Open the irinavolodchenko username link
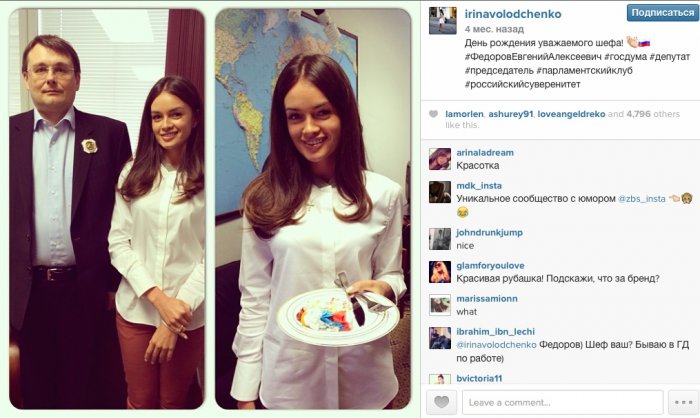700x418 pixels. pos(512,14)
